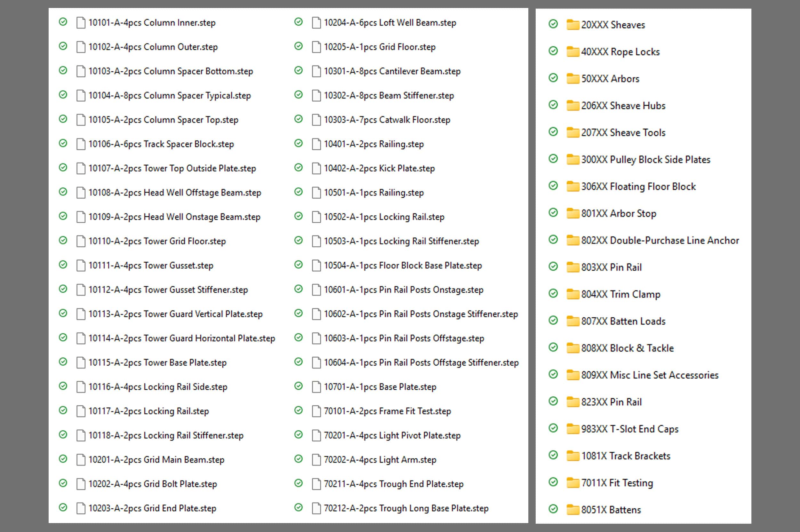Click the 306XX Floating Floor Block folder icon
Image resolution: width=800 pixels, height=532 pixels.
click(x=572, y=186)
